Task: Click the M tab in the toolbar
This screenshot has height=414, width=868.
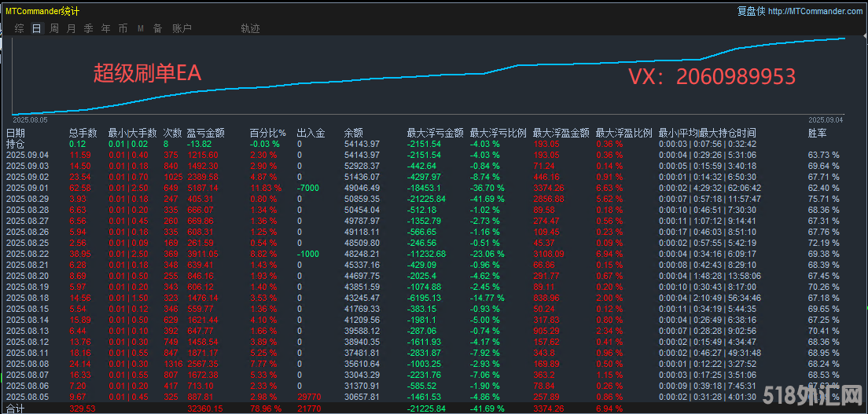Action: [140, 28]
